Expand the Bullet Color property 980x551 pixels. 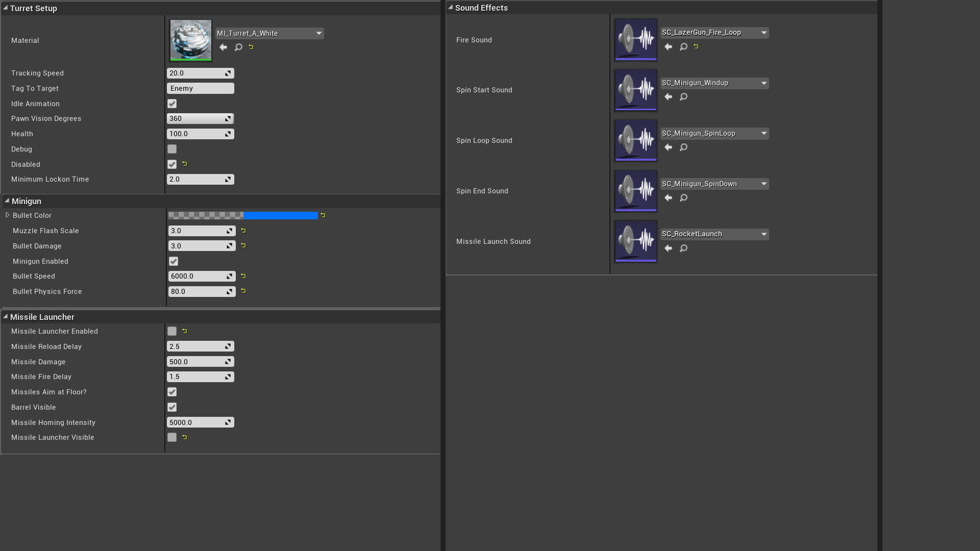8,215
